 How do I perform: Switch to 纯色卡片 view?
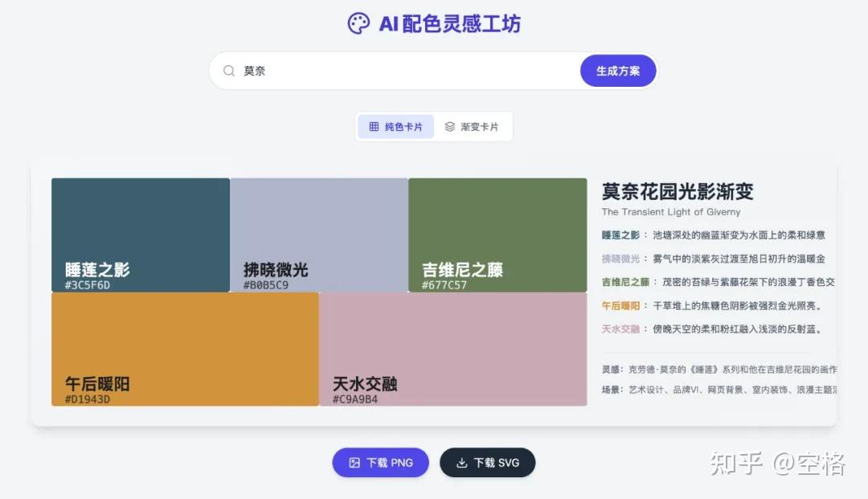pos(395,127)
